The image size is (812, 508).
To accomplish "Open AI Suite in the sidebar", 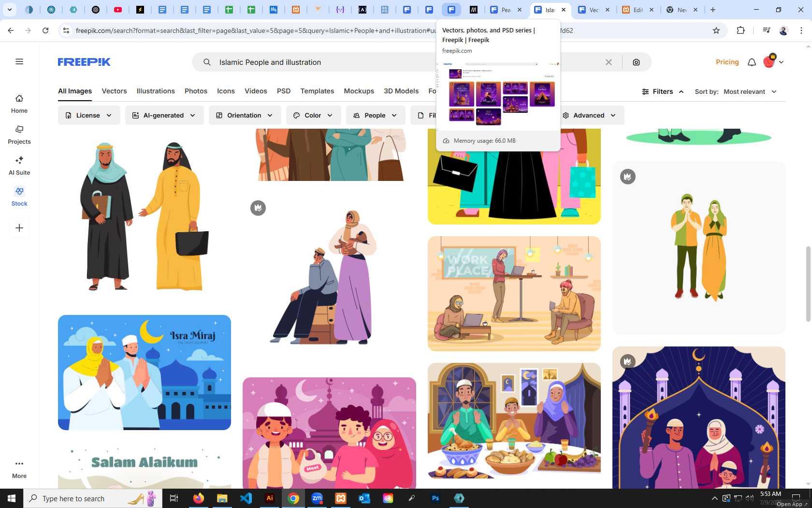I will (x=19, y=166).
